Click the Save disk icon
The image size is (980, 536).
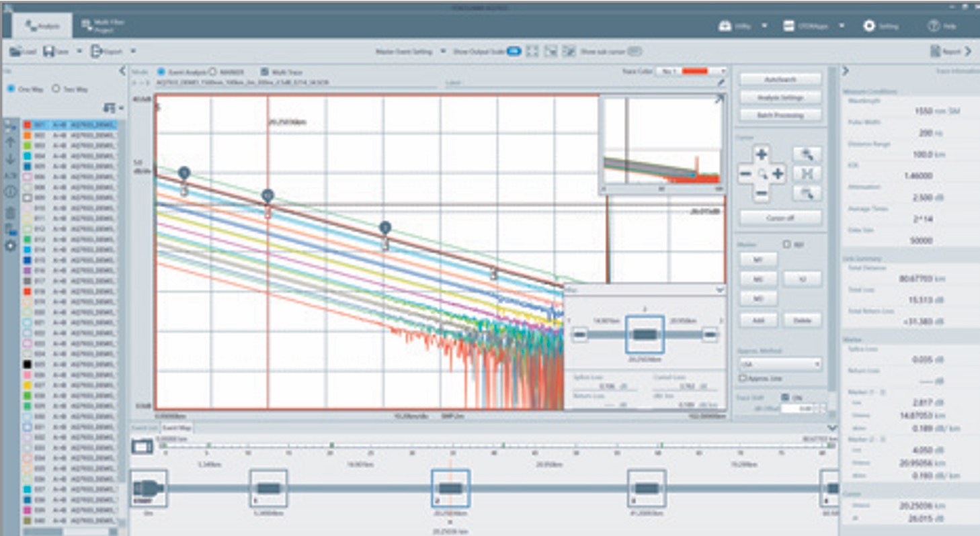point(49,51)
